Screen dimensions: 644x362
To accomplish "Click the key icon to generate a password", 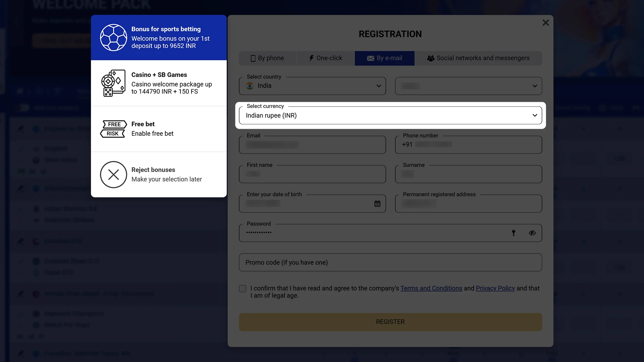I will pyautogui.click(x=514, y=233).
